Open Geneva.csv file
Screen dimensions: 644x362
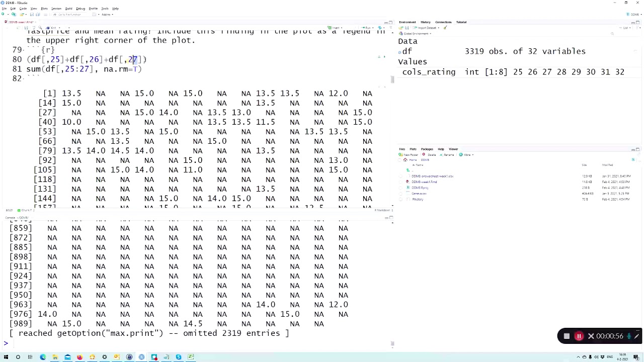coord(419,194)
